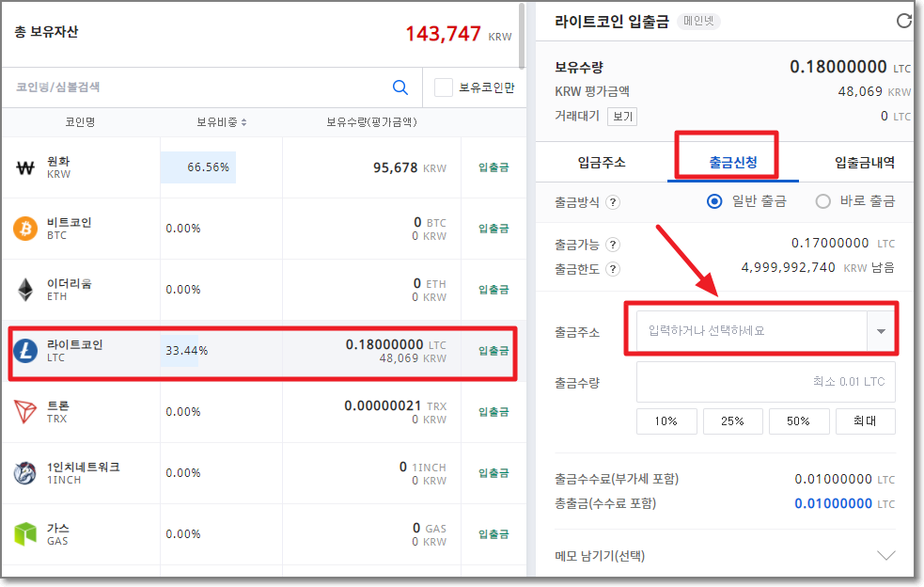Click 입출금 for 1인치네트워크 row

tap(493, 472)
